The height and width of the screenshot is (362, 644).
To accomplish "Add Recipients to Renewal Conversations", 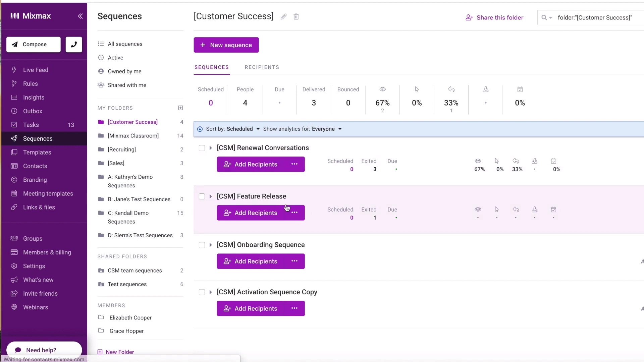I will (251, 164).
